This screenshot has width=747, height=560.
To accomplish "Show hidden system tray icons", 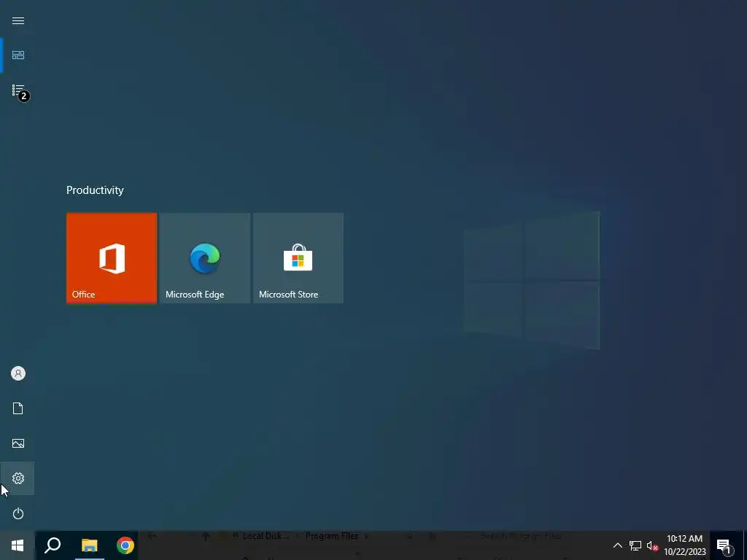I will [x=617, y=545].
